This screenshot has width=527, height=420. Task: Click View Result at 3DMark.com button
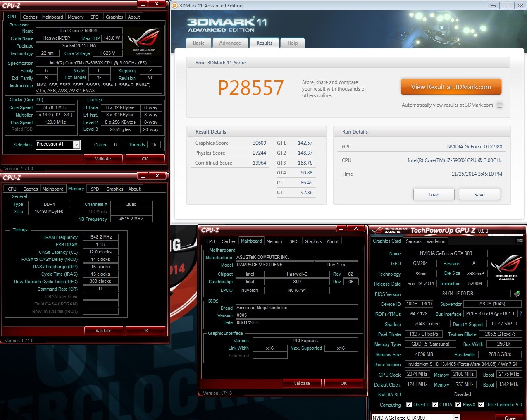[451, 87]
